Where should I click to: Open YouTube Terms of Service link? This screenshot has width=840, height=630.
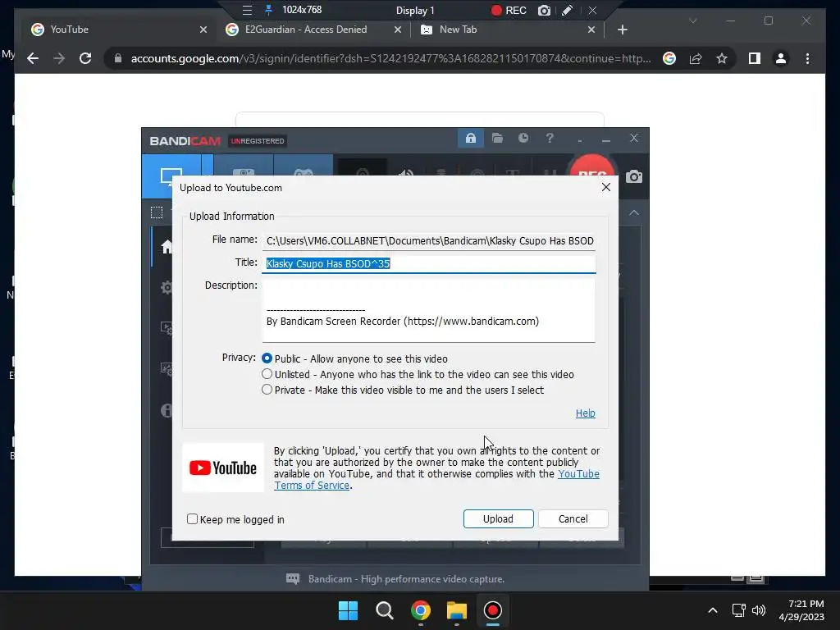pyautogui.click(x=436, y=479)
